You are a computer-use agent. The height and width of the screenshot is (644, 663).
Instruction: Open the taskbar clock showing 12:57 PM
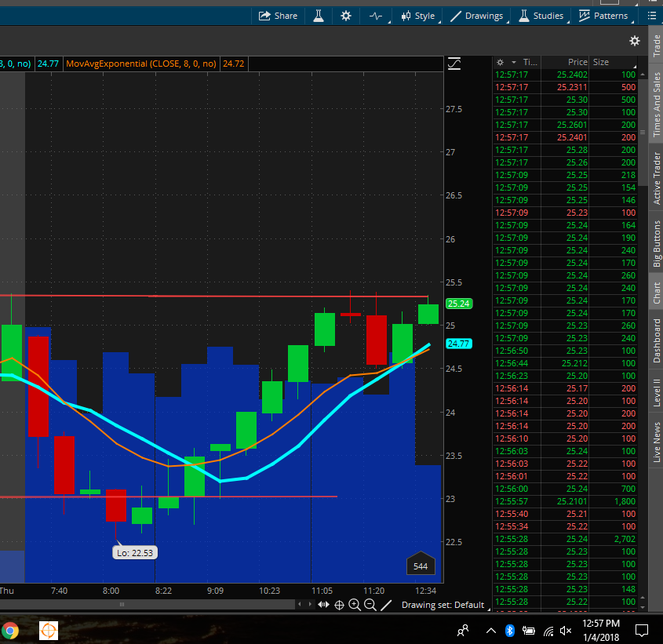click(601, 630)
